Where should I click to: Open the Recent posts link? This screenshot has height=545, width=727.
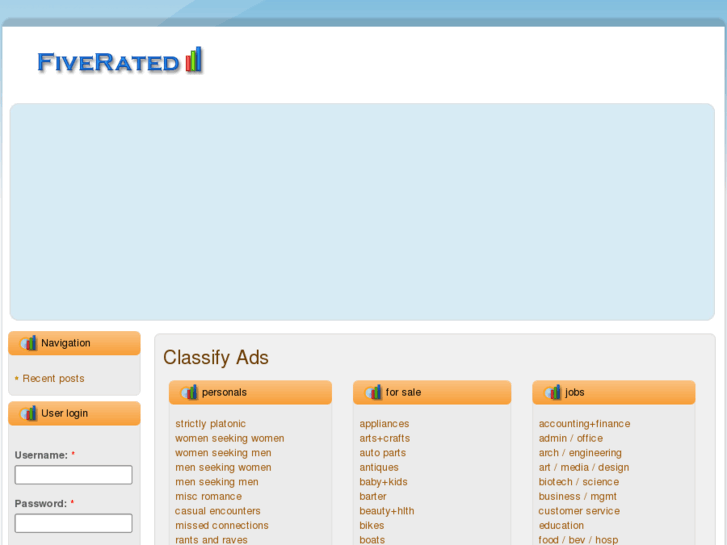[x=53, y=378]
